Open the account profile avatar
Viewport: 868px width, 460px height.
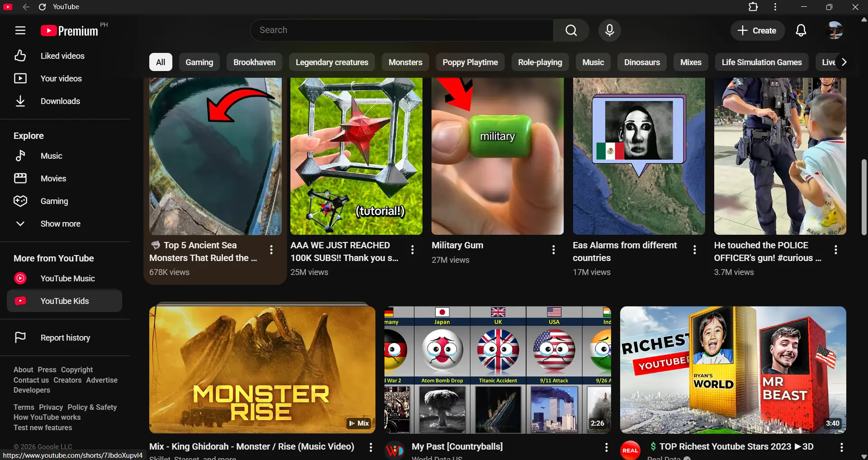(x=835, y=30)
